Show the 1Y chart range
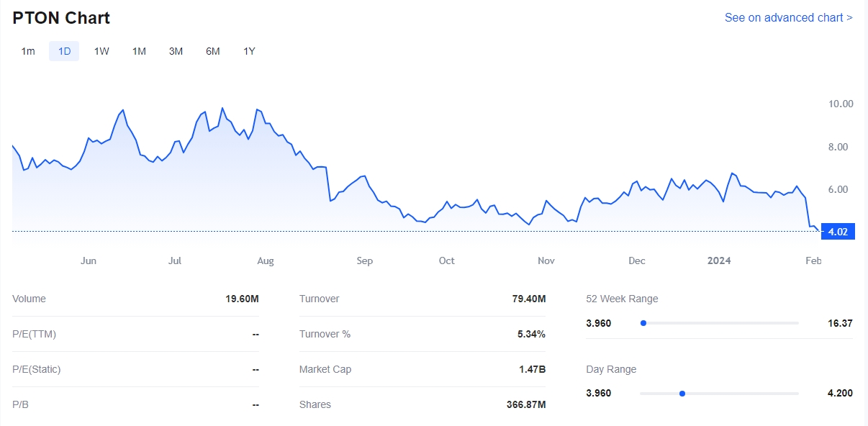The width and height of the screenshot is (868, 426). pyautogui.click(x=249, y=51)
